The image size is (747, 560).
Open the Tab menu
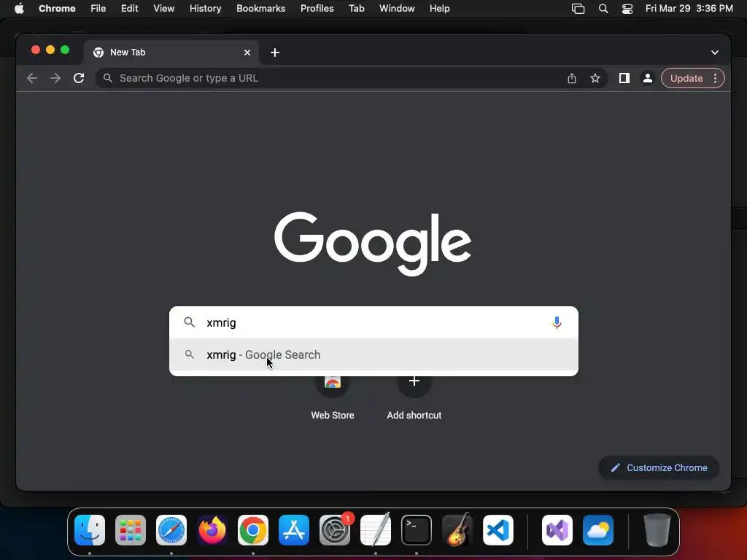pyautogui.click(x=356, y=9)
